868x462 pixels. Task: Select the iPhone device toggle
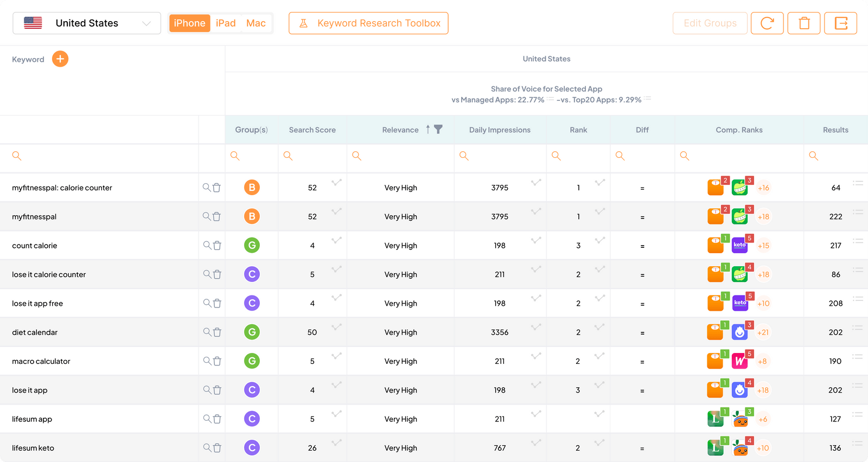click(189, 23)
